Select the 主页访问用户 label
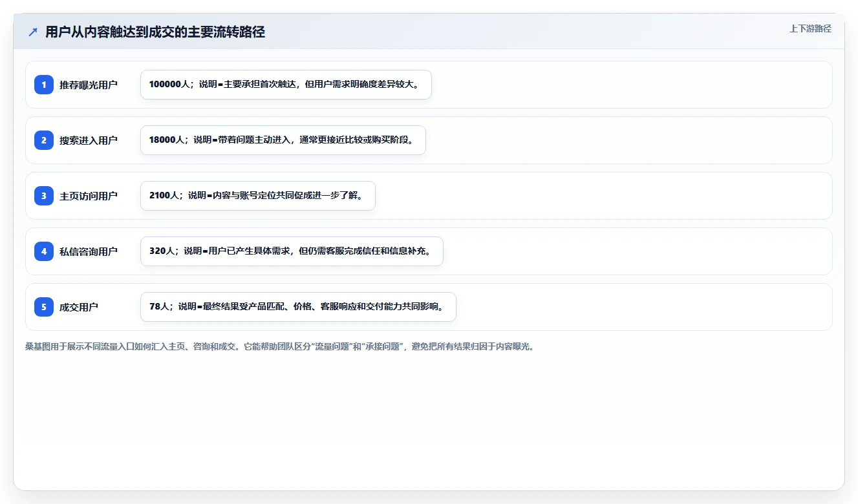 click(89, 196)
